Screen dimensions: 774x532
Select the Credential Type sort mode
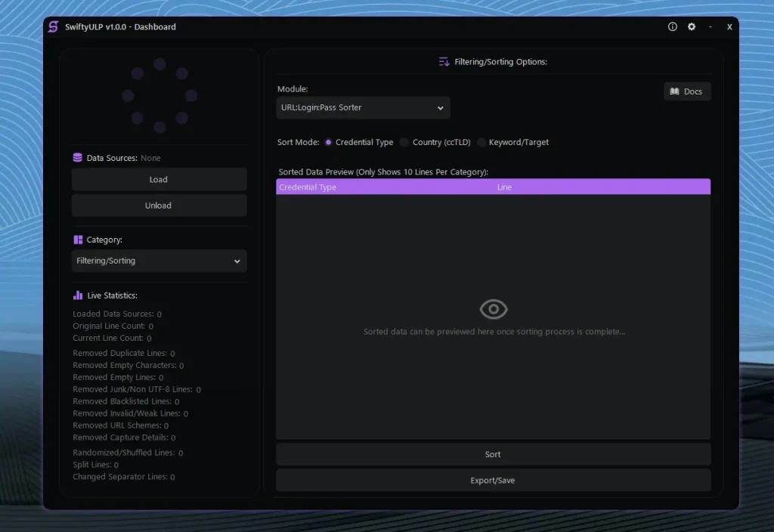coord(329,142)
